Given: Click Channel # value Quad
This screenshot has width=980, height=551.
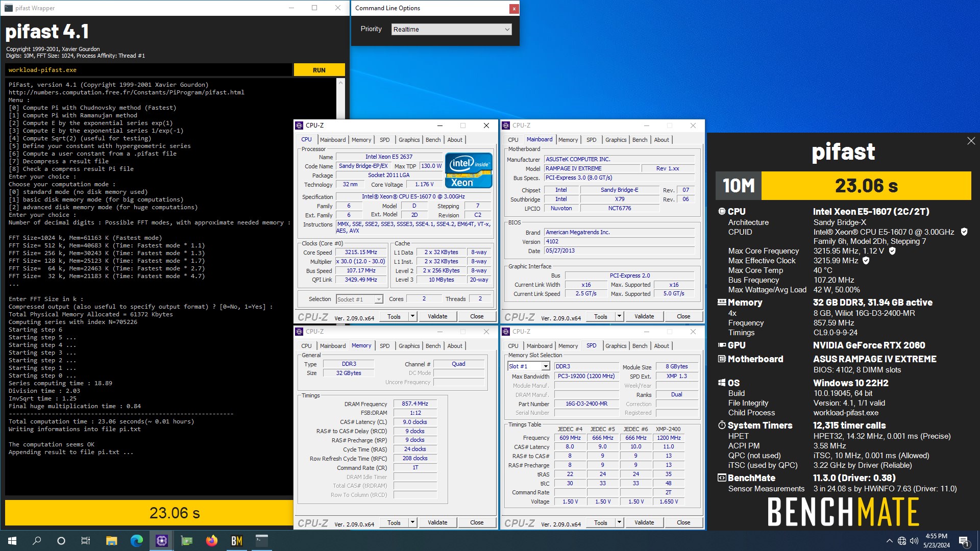Looking at the screenshot, I should coord(458,364).
